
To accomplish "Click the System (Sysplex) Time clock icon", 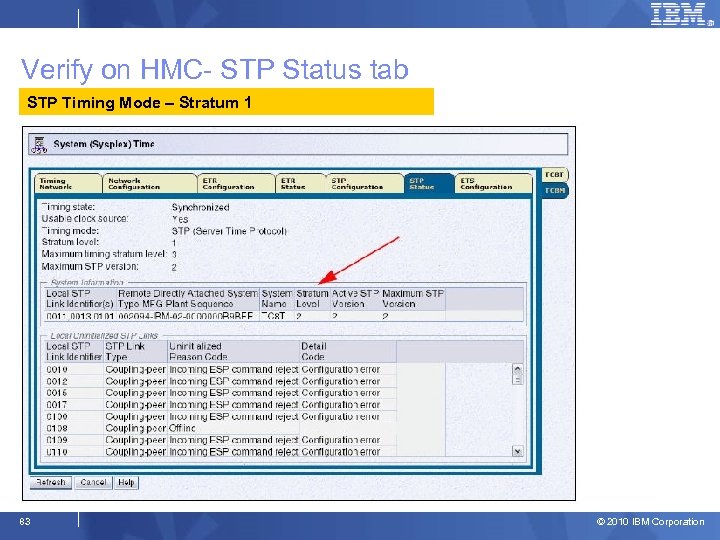I will [39, 144].
